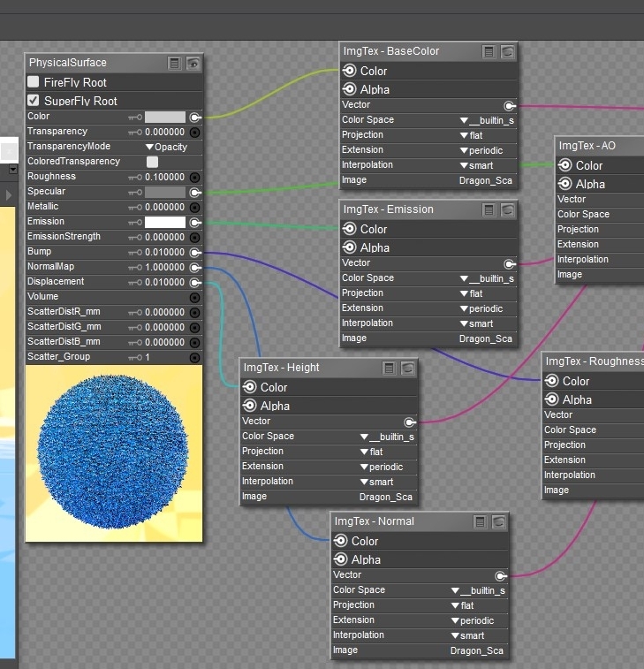Open ImgTex - BaseColor node options icon
The width and height of the screenshot is (644, 669).
click(x=489, y=51)
